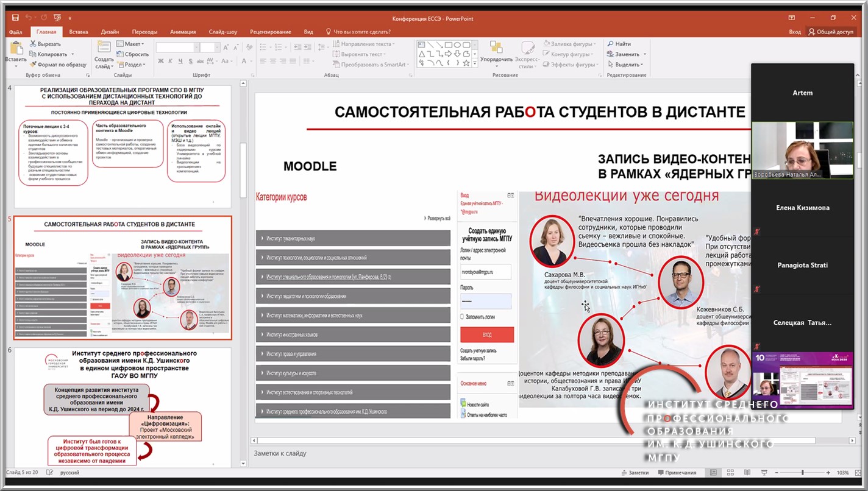Viewport: 868px width, 491px height.
Task: Toggle Примечания comments pane
Action: point(676,473)
